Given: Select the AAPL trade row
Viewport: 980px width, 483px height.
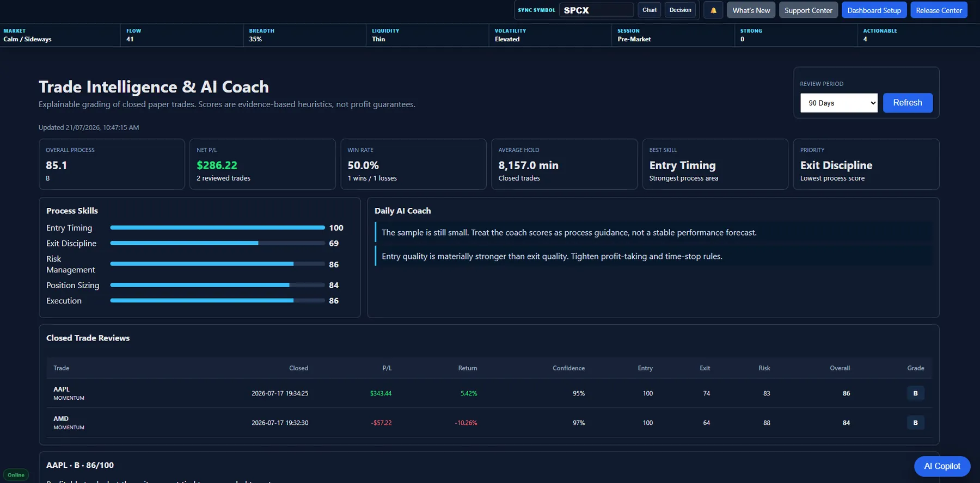Looking at the screenshot, I should (489, 393).
